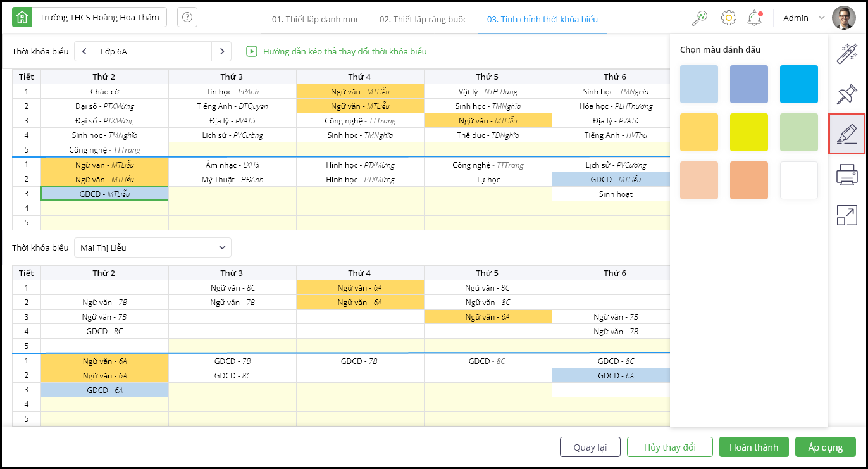This screenshot has width=868, height=469.
Task: Select the GDCD - MTLiễu cell on Thứ 2
Action: click(x=104, y=194)
